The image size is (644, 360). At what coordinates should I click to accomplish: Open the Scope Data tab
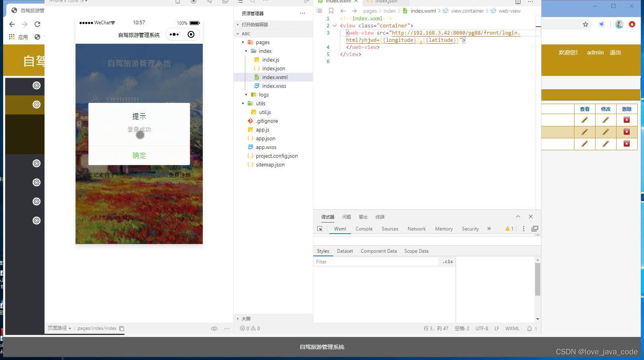(416, 251)
